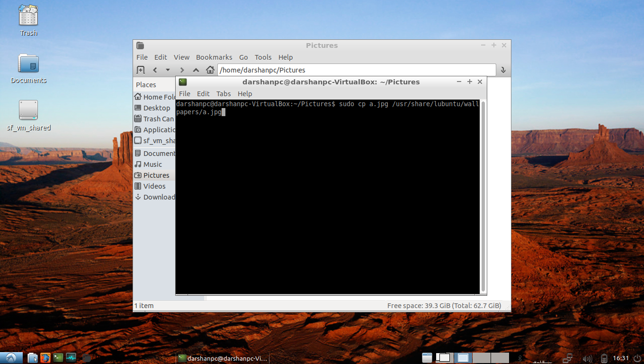The image size is (644, 364).
Task: Click the new tab icon in file manager
Action: pos(141,70)
